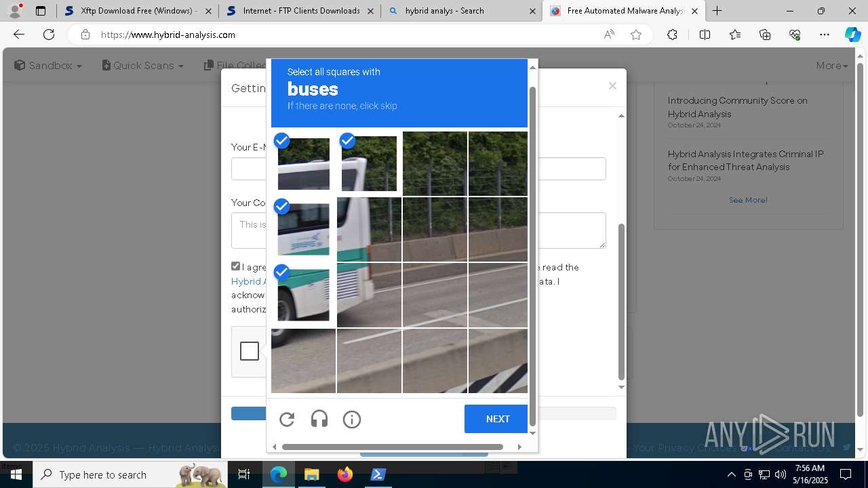Click the See More! link
The height and width of the screenshot is (488, 868).
[x=748, y=200]
